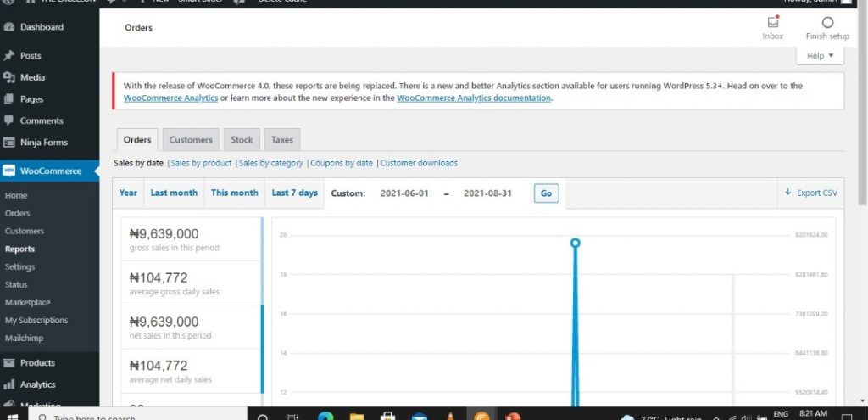The width and height of the screenshot is (868, 420).
Task: Click the gross sales in this period legend
Action: click(192, 238)
